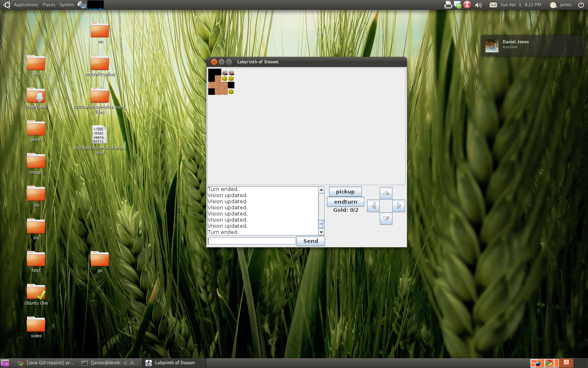This screenshot has height=368, width=588.
Task: Open the System menu
Action: tap(67, 4)
